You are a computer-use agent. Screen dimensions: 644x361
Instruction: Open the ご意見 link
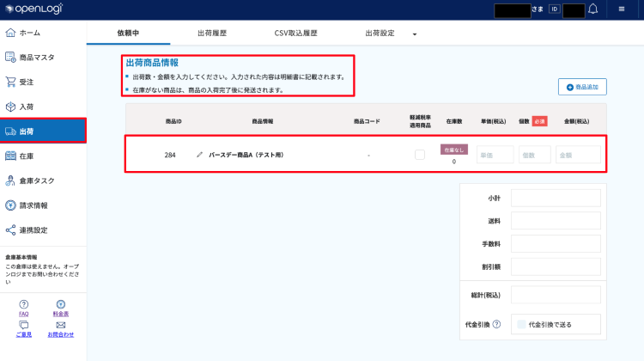click(x=24, y=334)
